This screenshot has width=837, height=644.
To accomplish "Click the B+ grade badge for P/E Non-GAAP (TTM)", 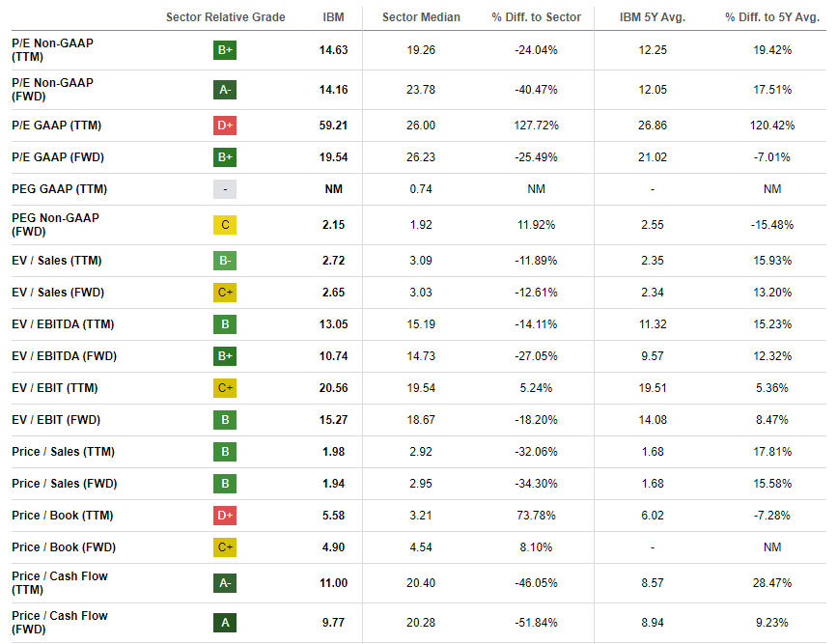I will click(x=225, y=50).
